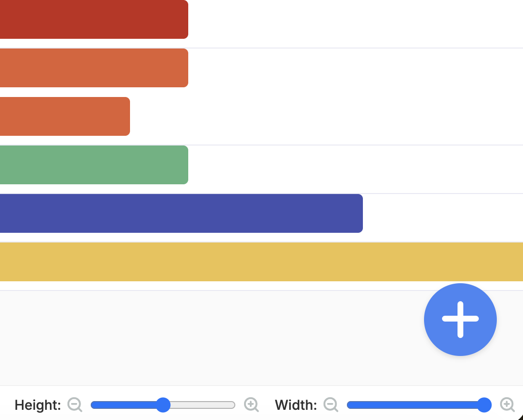Zoom out the Width using its magnifier icon

pyautogui.click(x=331, y=404)
